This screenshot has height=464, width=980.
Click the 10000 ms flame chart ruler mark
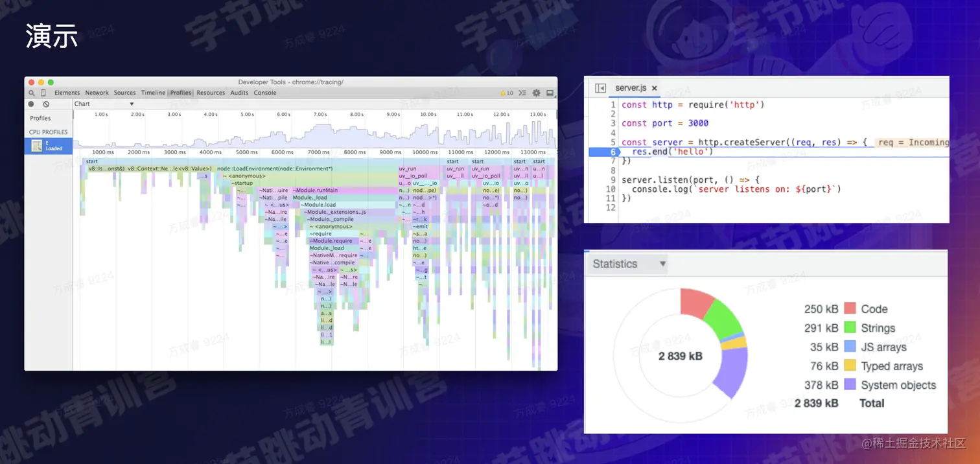(x=425, y=152)
